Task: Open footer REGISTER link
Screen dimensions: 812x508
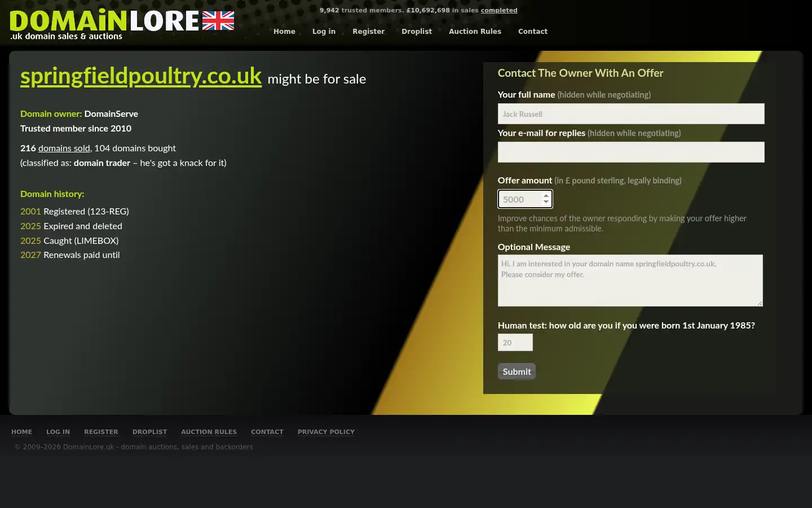Action: pos(101,432)
